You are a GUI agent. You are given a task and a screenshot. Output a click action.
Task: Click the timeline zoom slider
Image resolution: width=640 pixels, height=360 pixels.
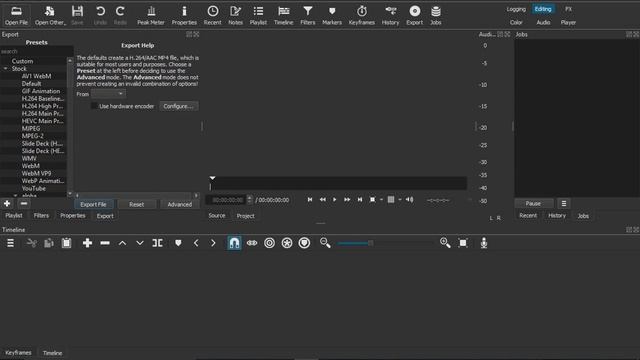tap(384, 243)
